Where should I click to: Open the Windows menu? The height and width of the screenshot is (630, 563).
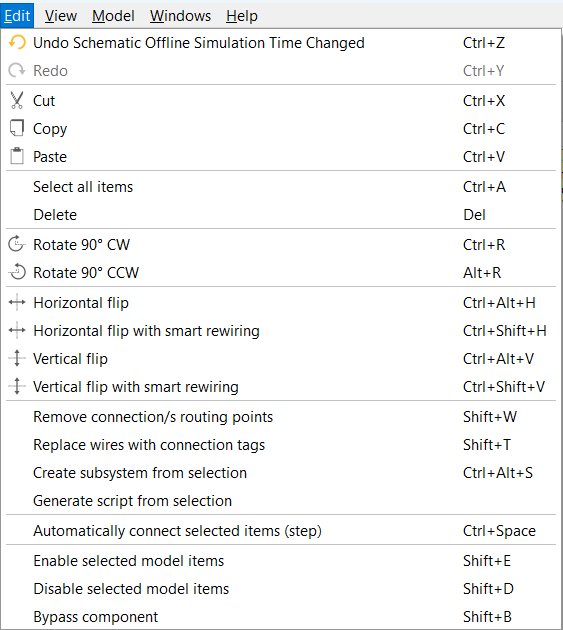[180, 16]
